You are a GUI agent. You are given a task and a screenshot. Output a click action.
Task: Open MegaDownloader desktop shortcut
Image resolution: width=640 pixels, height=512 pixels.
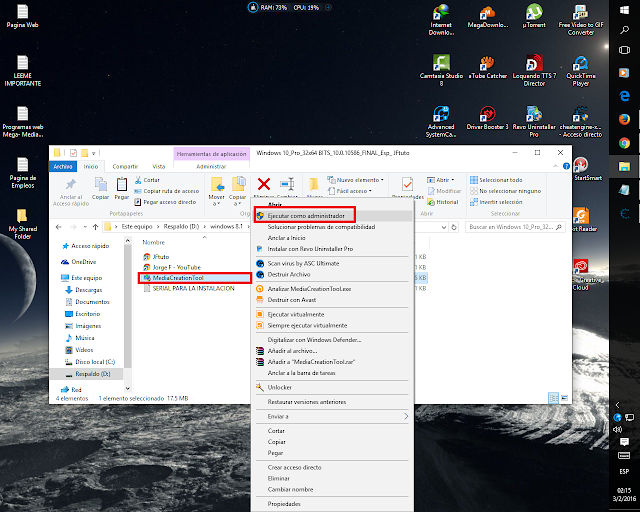[488, 17]
